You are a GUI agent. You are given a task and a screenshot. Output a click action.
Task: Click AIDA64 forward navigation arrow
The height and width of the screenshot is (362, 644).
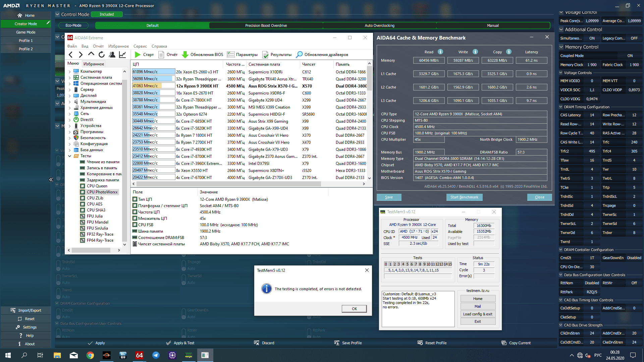pos(80,55)
